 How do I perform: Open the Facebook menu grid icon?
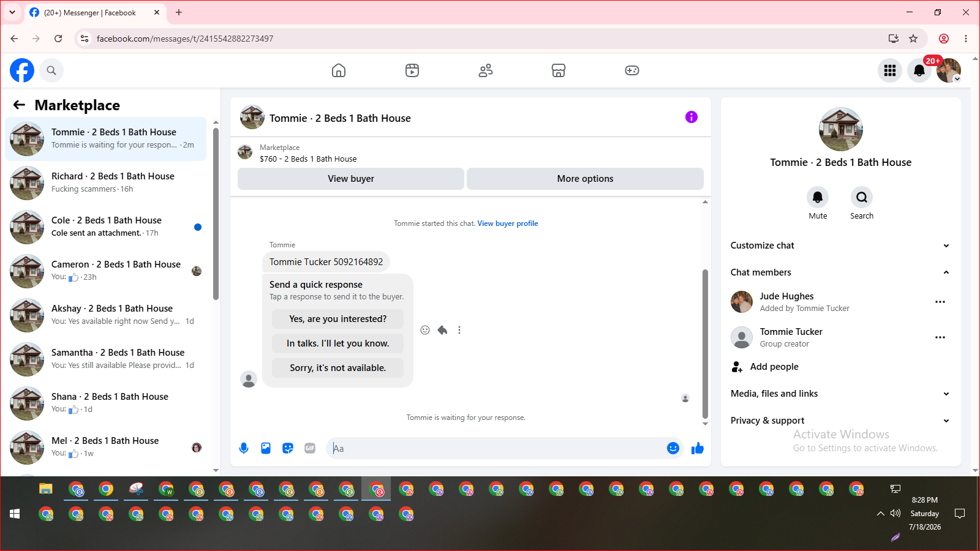click(890, 70)
